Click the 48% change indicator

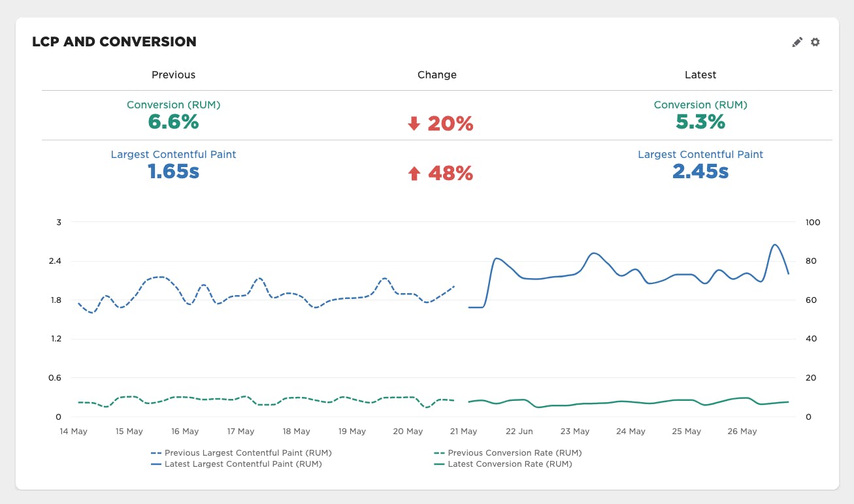450,172
